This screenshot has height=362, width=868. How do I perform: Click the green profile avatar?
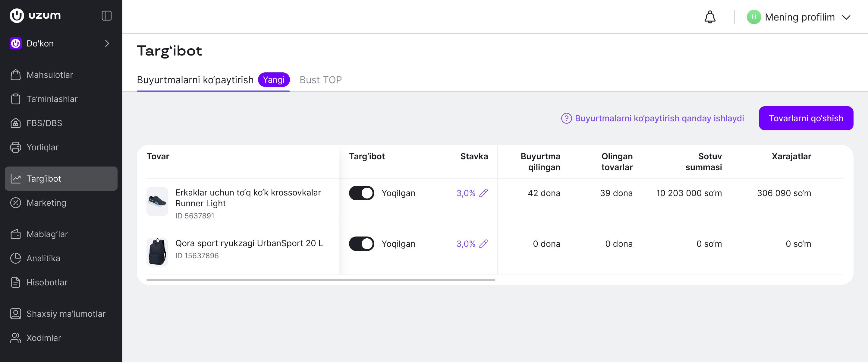pos(753,17)
